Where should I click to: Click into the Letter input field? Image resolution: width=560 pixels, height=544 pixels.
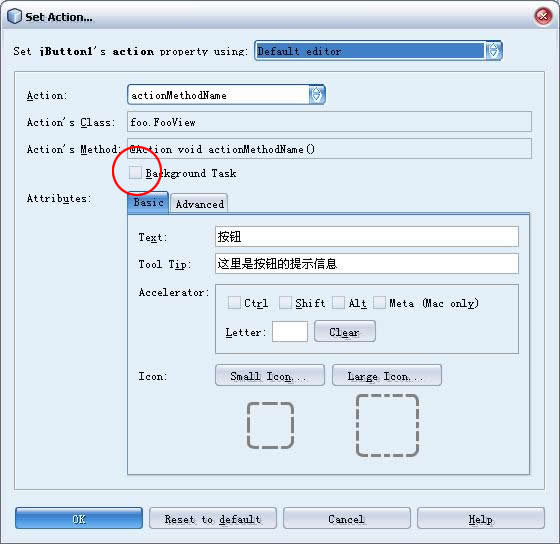click(290, 331)
